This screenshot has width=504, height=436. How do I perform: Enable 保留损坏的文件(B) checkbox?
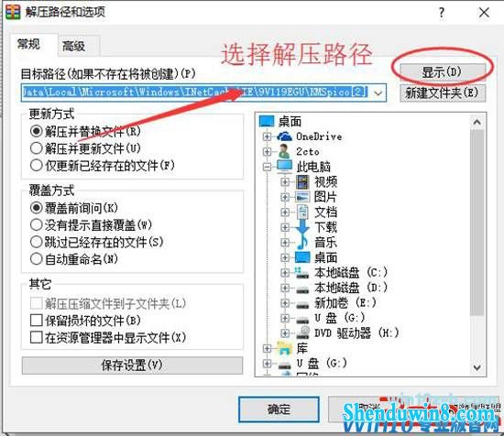click(36, 321)
